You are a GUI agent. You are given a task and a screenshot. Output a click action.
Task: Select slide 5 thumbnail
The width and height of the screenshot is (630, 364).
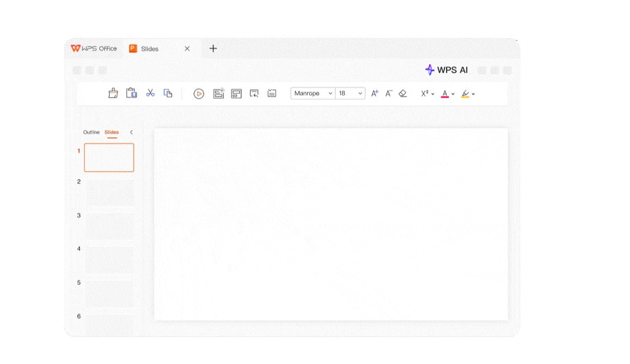[110, 294]
